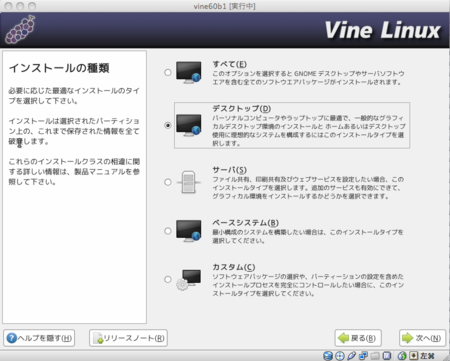
Task: Click the monitor icon beside デスクトップ(D)
Action: (189, 125)
